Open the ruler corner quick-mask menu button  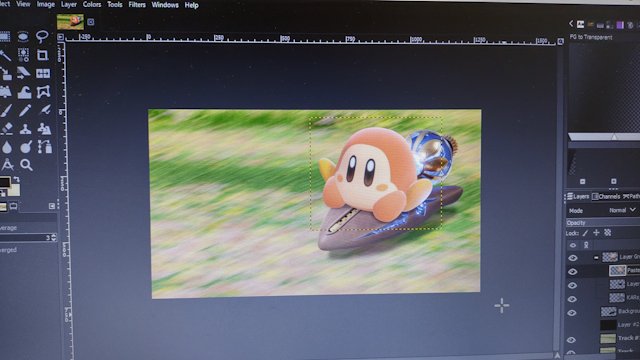(61, 37)
